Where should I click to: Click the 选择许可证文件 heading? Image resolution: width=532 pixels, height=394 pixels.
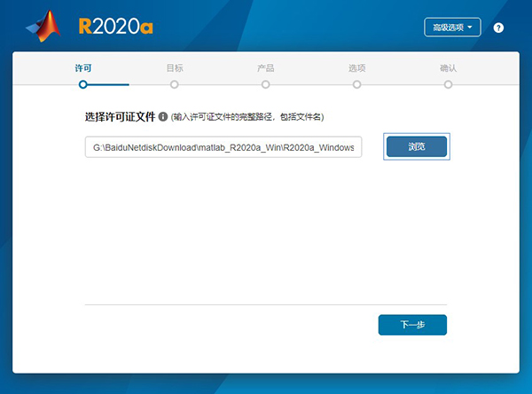pos(120,117)
